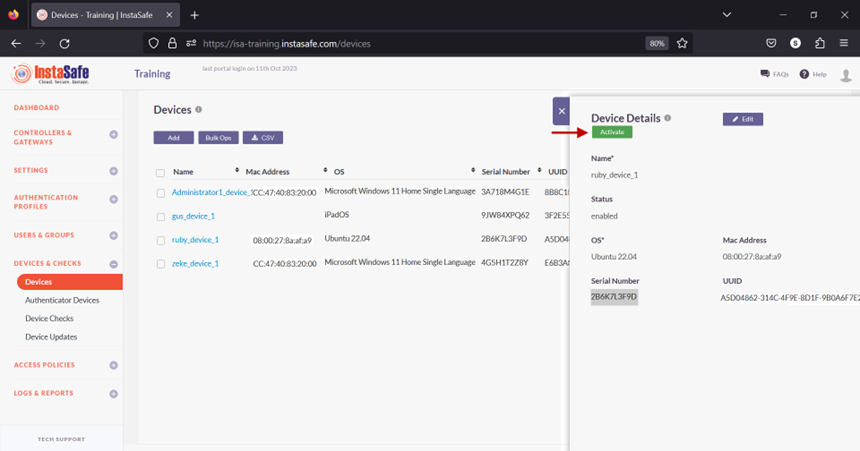Expand Controllers & Gateways section
This screenshot has height=451, width=860.
(x=113, y=134)
